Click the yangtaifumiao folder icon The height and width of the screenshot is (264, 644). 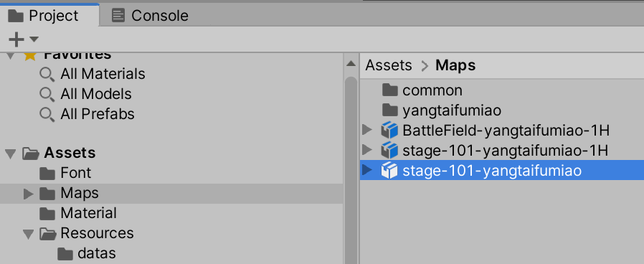click(x=389, y=110)
